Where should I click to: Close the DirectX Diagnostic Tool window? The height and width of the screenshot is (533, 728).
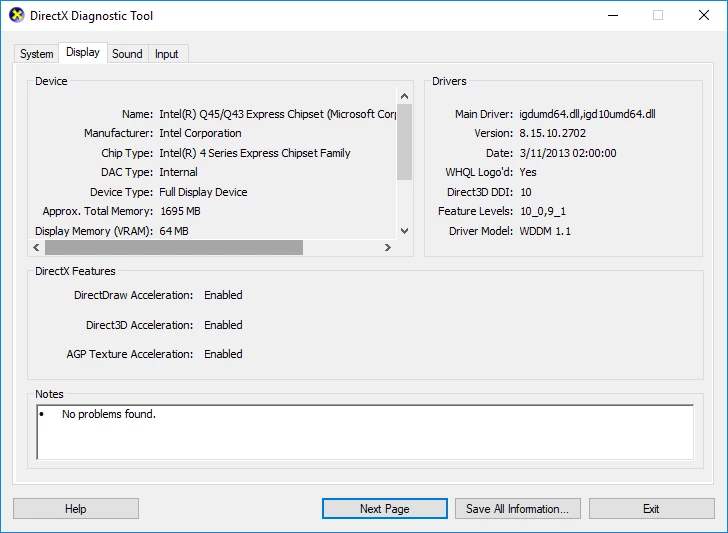point(704,15)
